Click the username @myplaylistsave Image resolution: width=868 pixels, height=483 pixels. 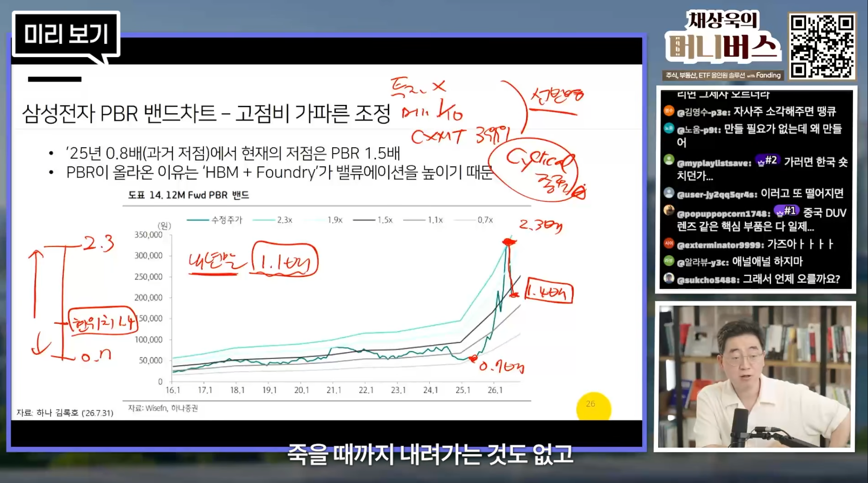pos(714,163)
